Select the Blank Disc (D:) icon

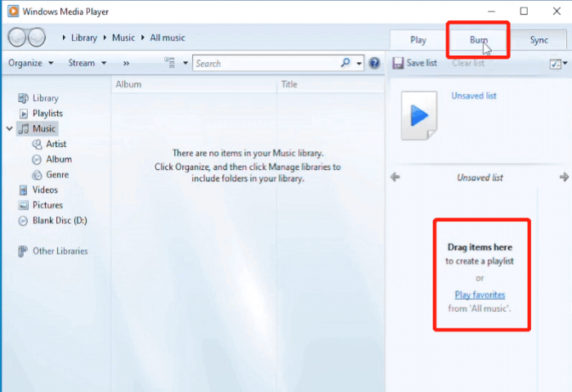click(23, 220)
